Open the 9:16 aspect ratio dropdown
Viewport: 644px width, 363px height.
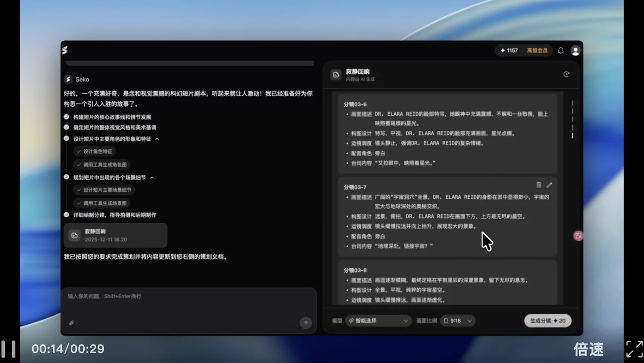(457, 321)
